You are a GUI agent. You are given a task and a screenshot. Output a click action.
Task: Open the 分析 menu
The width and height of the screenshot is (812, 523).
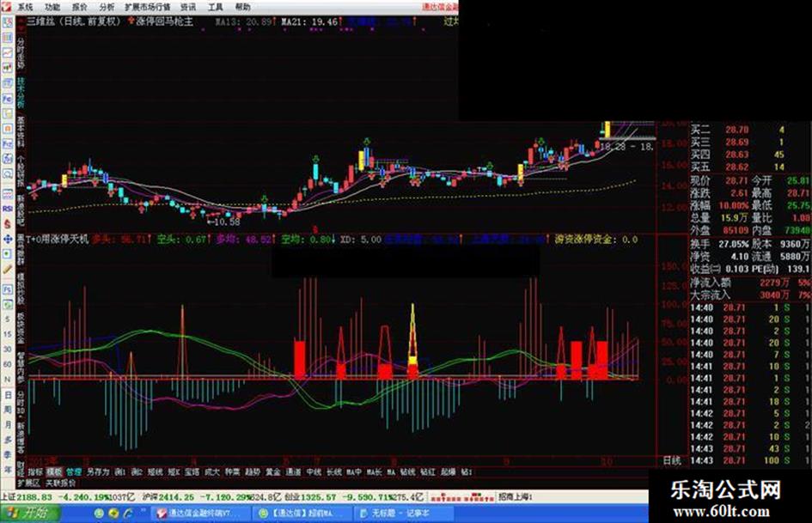point(107,7)
